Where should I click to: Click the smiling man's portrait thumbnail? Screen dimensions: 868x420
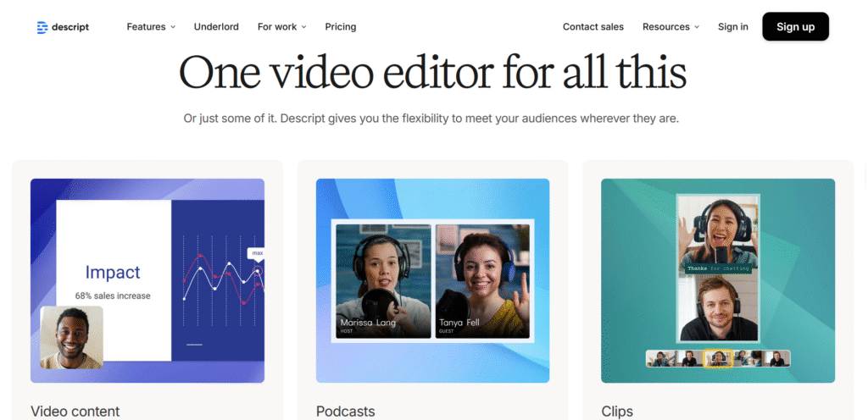click(x=72, y=337)
